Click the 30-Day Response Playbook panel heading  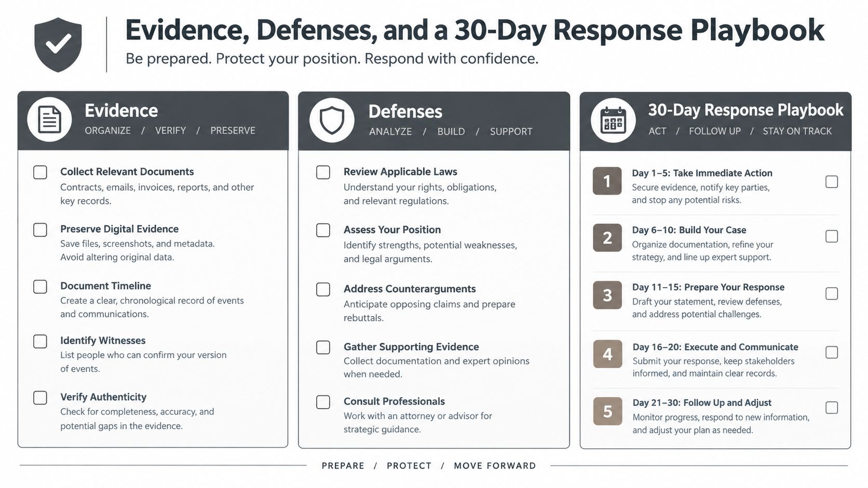tap(745, 110)
